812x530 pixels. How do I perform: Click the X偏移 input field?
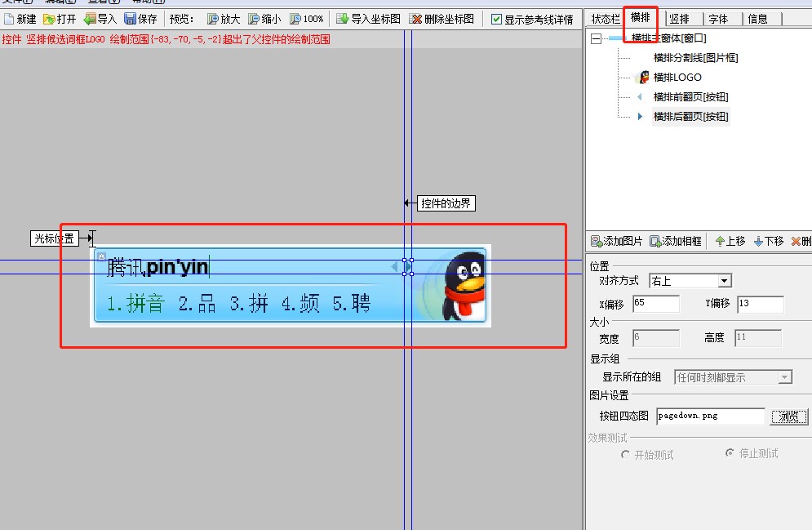[x=656, y=304]
